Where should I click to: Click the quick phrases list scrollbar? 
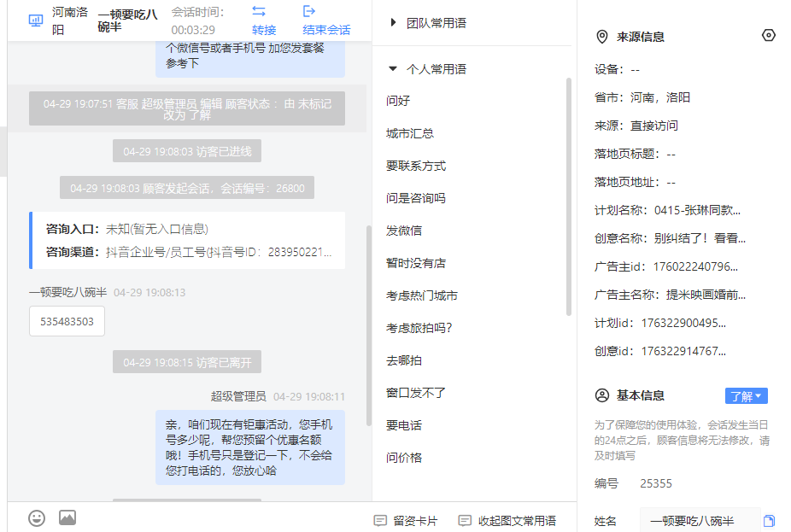point(569,196)
